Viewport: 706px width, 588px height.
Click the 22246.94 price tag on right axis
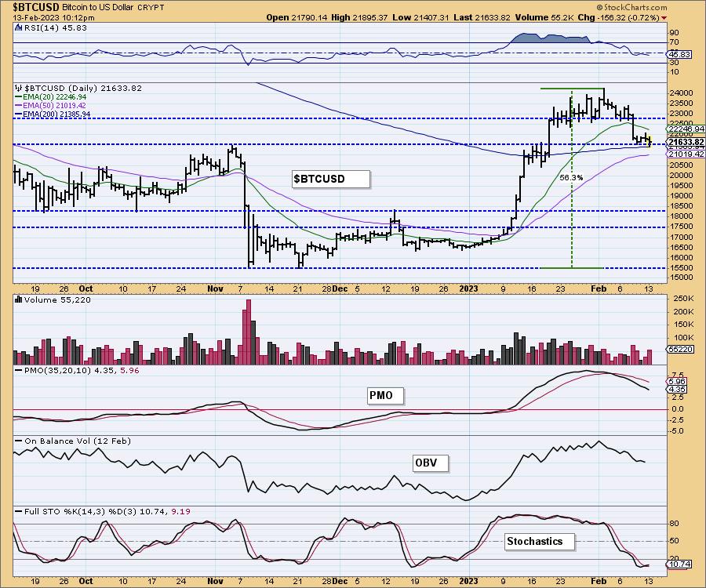click(x=686, y=129)
